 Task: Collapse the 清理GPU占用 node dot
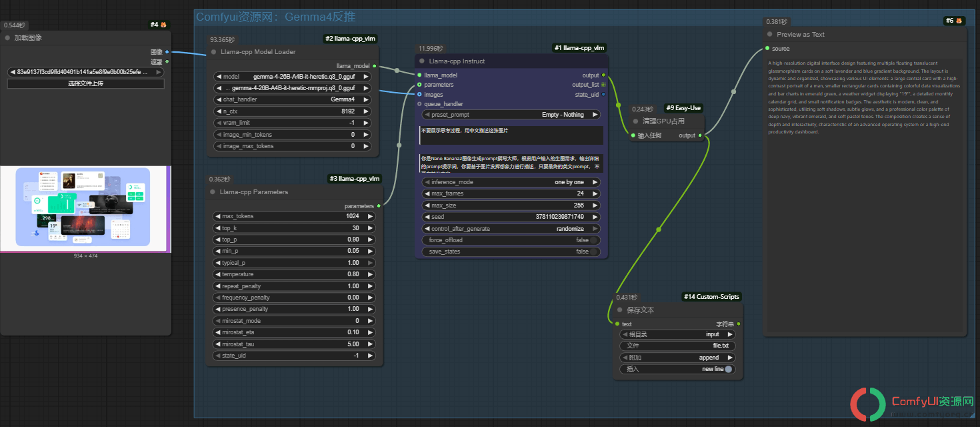click(636, 121)
